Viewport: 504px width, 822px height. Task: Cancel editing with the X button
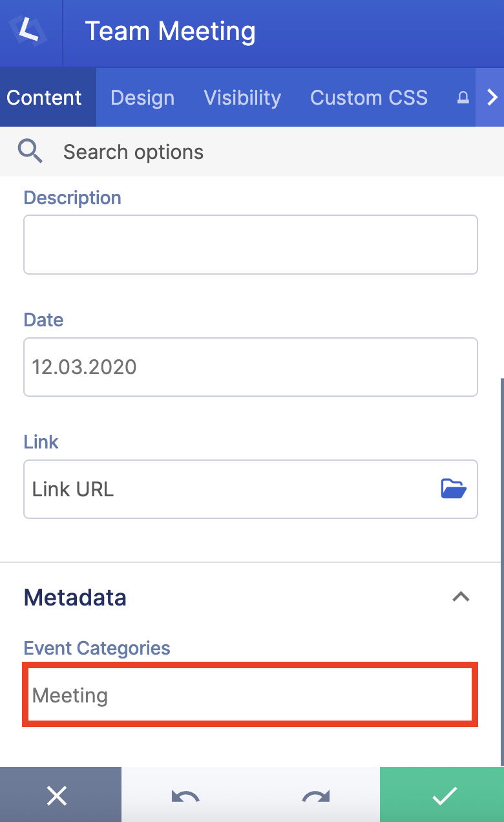coord(58,795)
